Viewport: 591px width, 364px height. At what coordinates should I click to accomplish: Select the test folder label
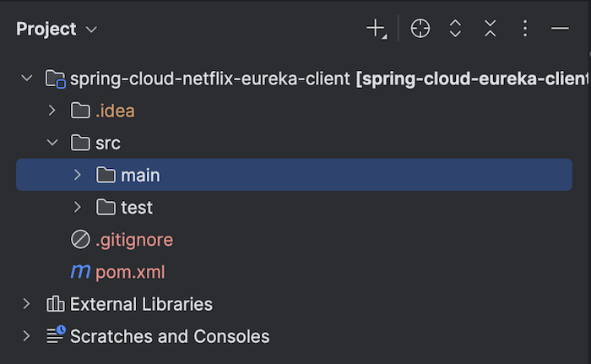(137, 207)
